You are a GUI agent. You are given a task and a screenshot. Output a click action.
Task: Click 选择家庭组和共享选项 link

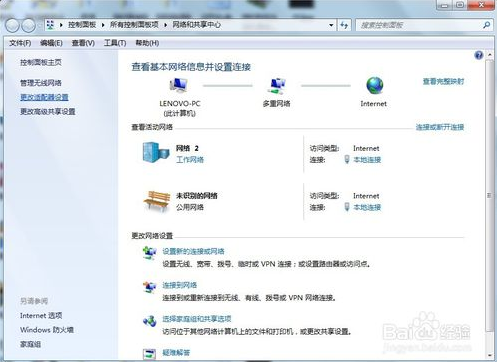pyautogui.click(x=197, y=319)
